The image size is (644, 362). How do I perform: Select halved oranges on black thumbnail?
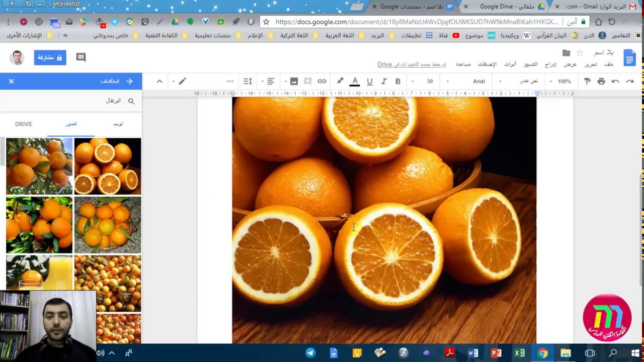[108, 166]
